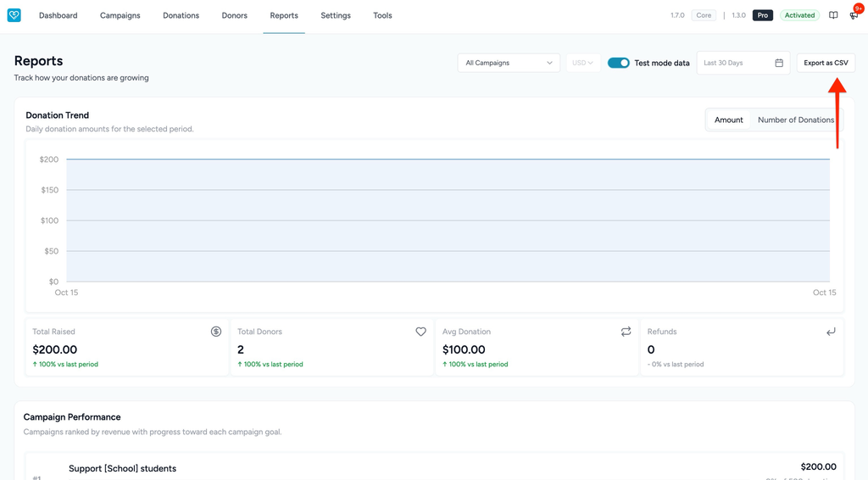Click the Donation Trend heading
The image size is (868, 480).
[x=57, y=115]
